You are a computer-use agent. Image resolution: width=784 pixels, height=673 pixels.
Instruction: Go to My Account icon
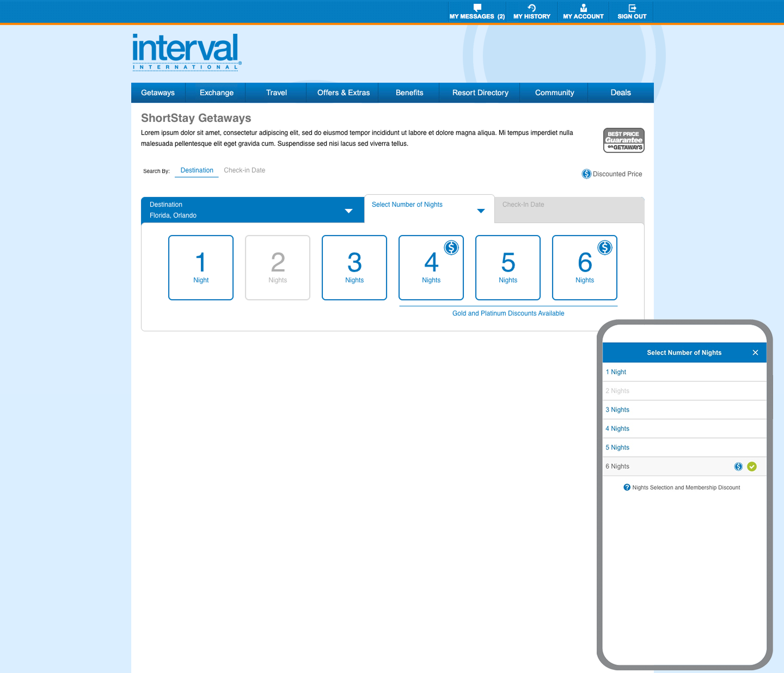[x=583, y=8]
